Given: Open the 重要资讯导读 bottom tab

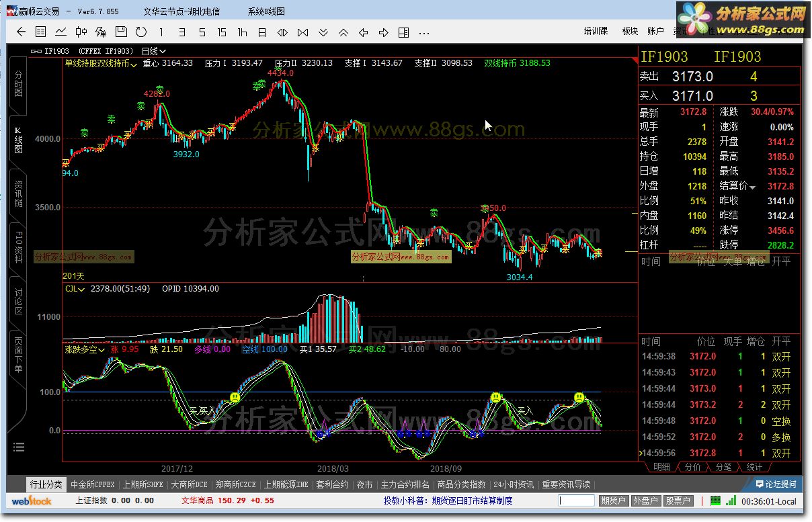Looking at the screenshot, I should (566, 484).
